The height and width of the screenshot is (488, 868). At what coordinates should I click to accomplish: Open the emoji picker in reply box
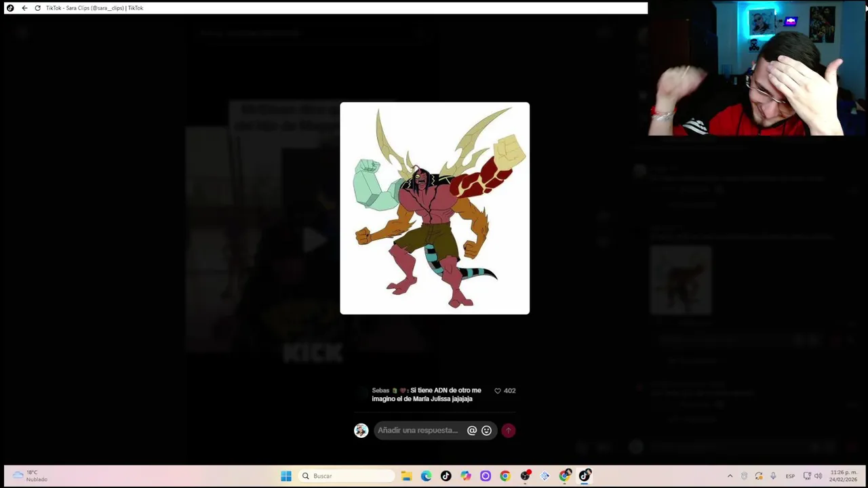pyautogui.click(x=486, y=430)
